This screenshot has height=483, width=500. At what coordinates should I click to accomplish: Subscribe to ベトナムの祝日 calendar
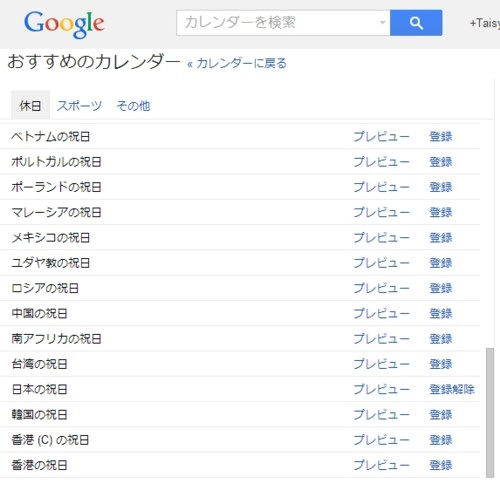click(x=441, y=137)
